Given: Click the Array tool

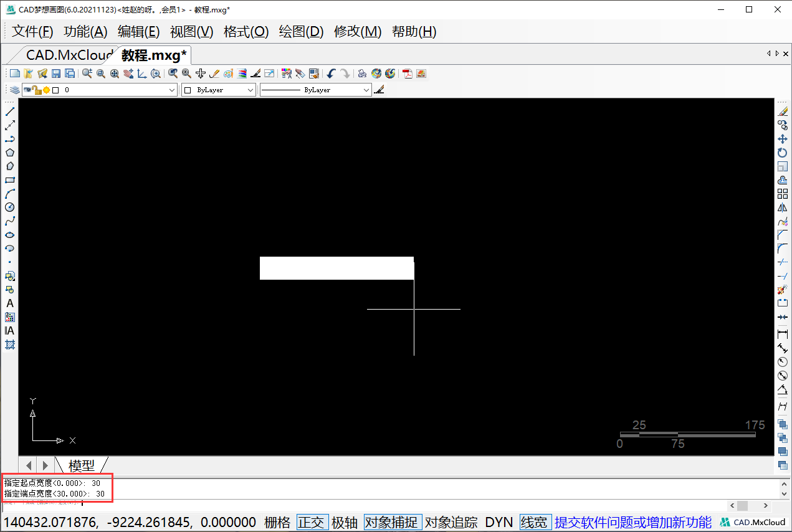Looking at the screenshot, I should coord(783,194).
